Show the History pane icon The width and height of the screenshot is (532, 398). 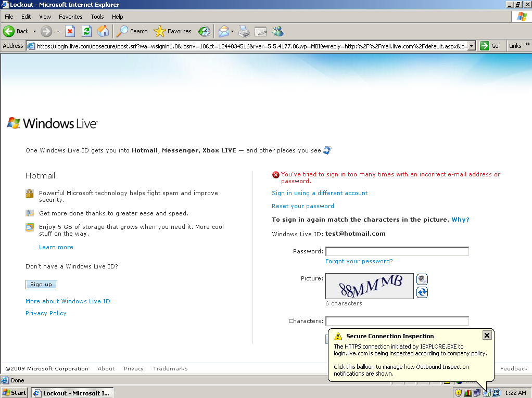pos(204,31)
